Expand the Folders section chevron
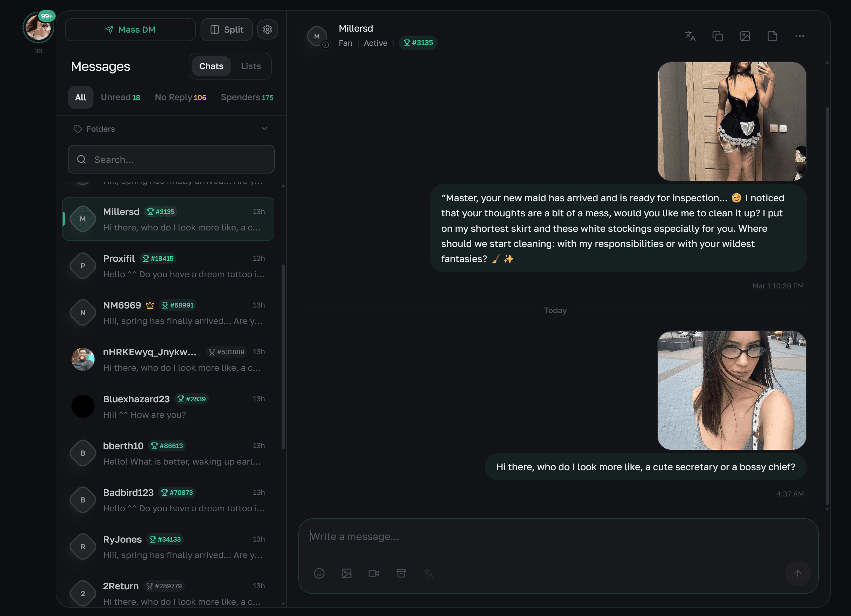 point(264,129)
